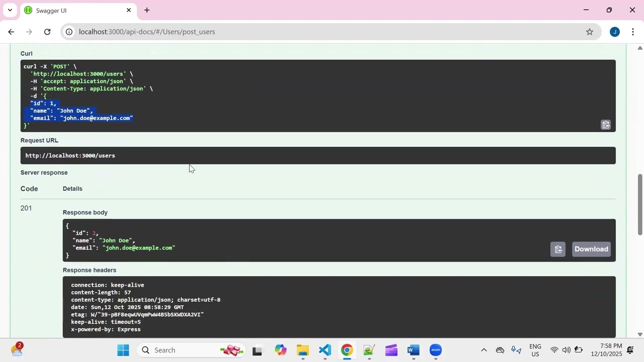Viewport: 644px width, 362px height.
Task: Open the weather widget on taskbar
Action: point(17,349)
